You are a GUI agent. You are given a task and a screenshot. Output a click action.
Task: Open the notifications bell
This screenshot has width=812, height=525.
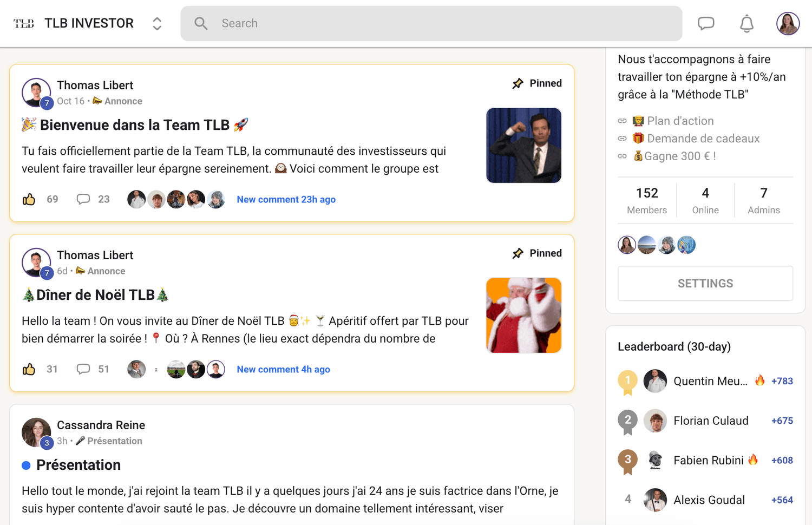(746, 23)
